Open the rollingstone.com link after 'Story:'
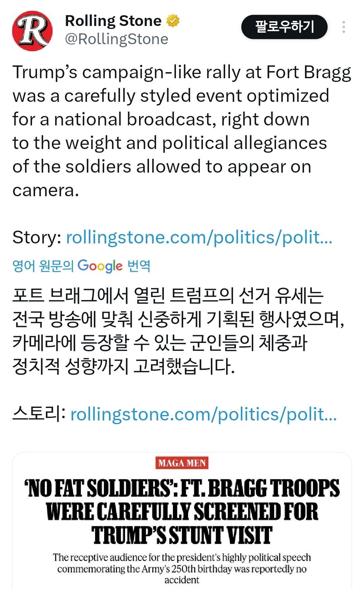 click(x=199, y=237)
